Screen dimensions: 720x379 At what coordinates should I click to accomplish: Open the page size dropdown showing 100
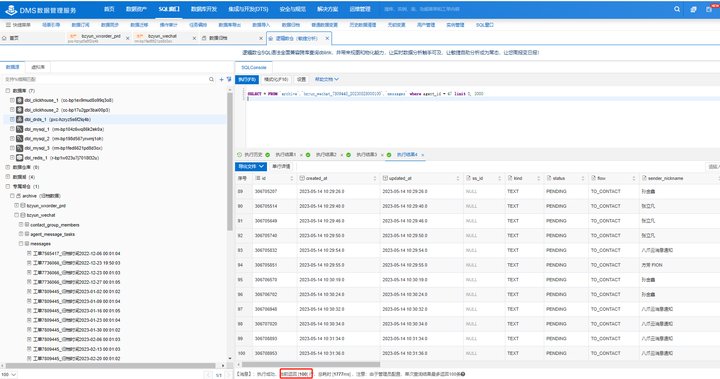click(x=9, y=375)
